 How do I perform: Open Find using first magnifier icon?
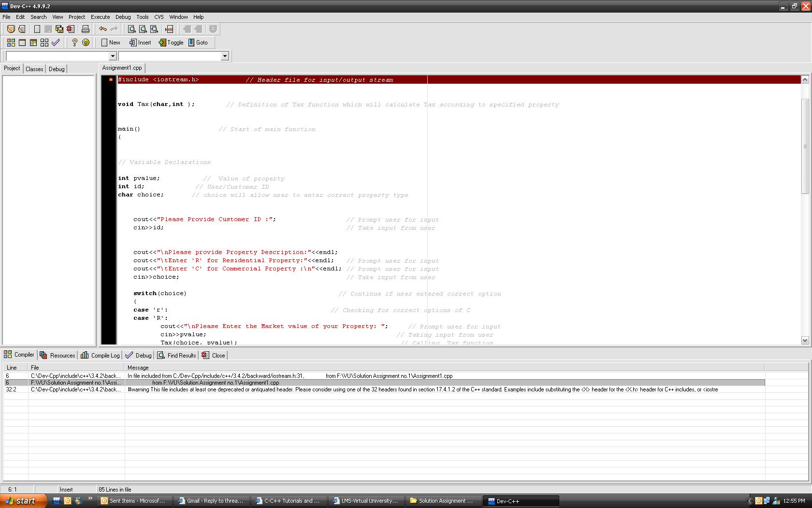pyautogui.click(x=131, y=29)
